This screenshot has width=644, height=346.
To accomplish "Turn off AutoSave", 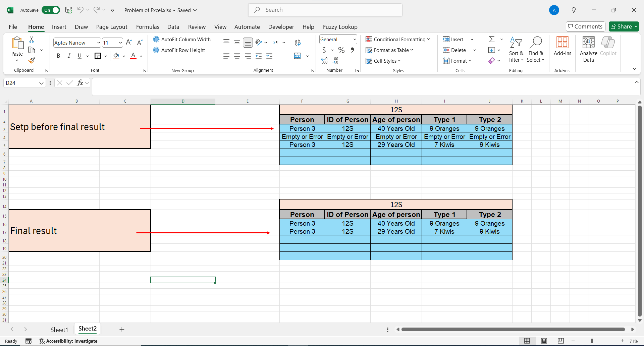I will pos(51,10).
